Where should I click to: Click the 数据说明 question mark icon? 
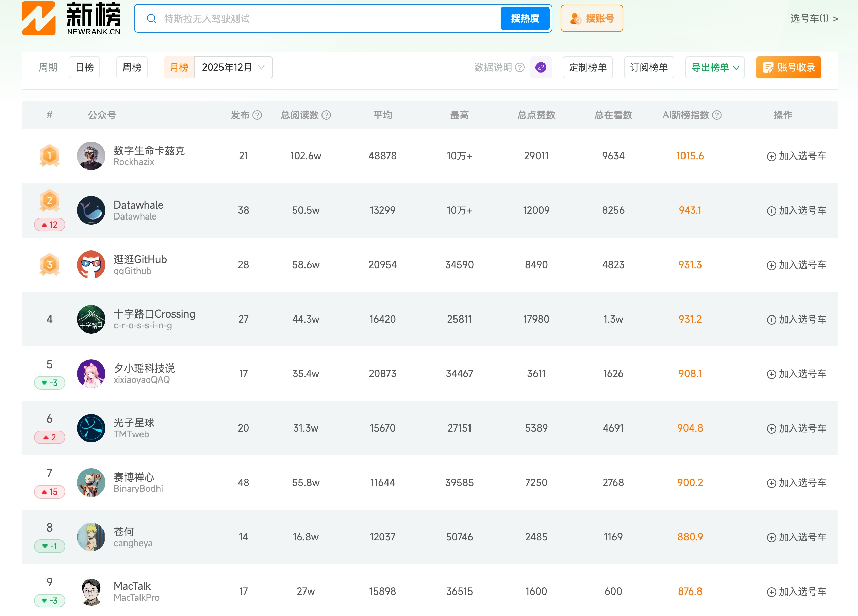[520, 67]
